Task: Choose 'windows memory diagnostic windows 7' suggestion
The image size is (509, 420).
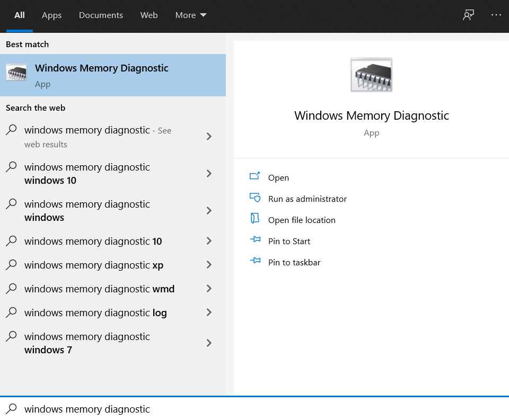Action: click(87, 343)
